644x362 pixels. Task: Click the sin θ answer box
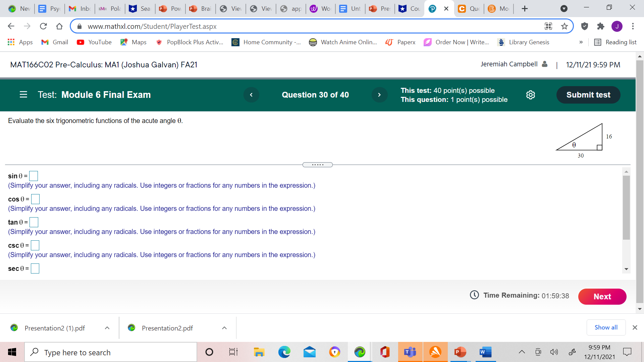[x=33, y=176]
